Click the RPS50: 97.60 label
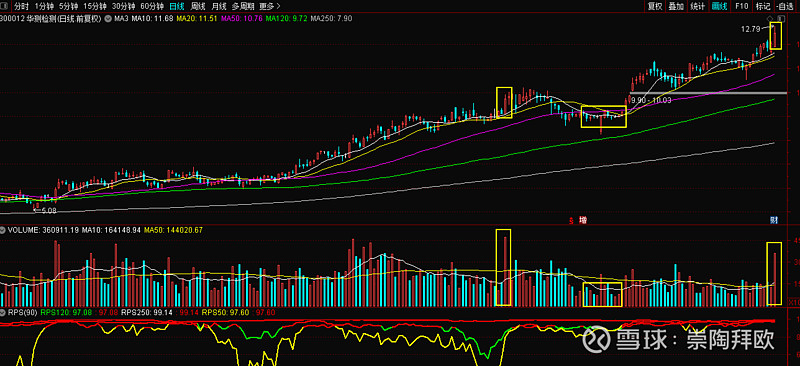Screen dimensions: 800x366 (227, 312)
